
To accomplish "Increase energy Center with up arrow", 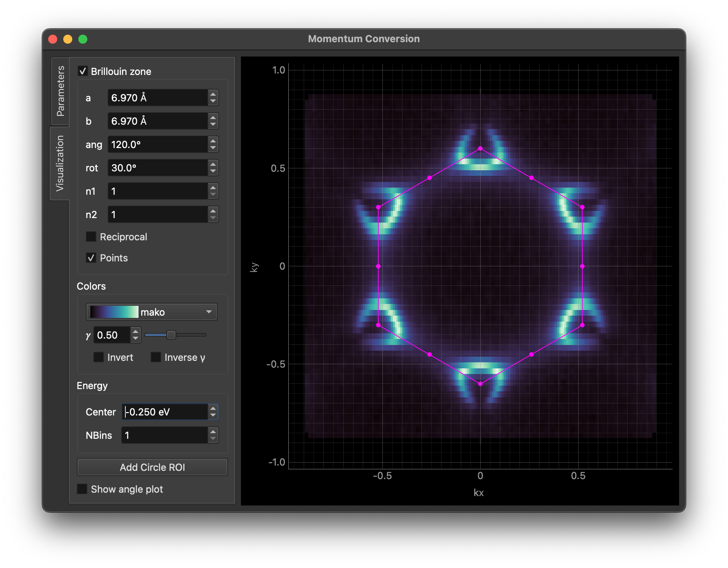I will click(213, 408).
